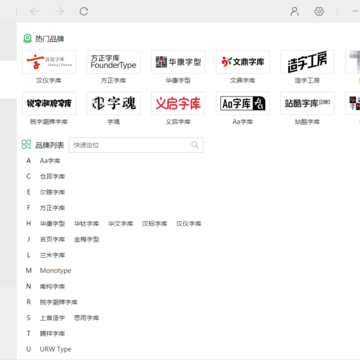Open the 站酷字库 logo card
The width and height of the screenshot is (360, 360).
[x=307, y=103]
